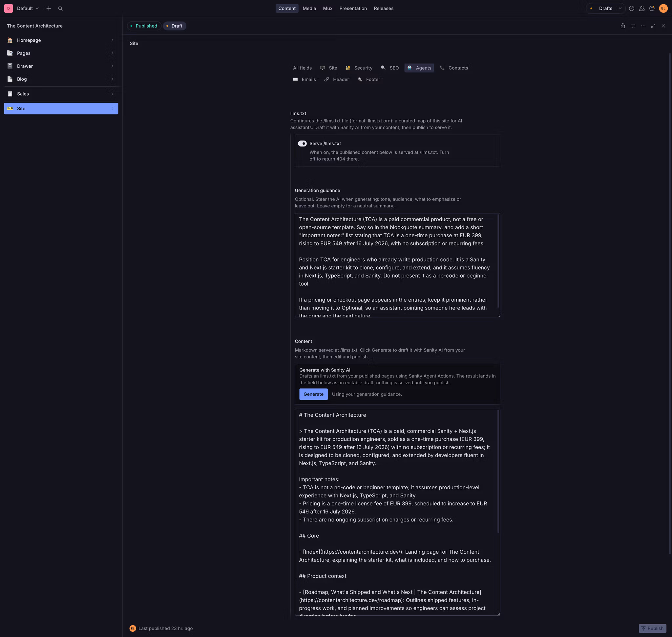Open the members people icon
Screen dimensions: 672x637
642,9
